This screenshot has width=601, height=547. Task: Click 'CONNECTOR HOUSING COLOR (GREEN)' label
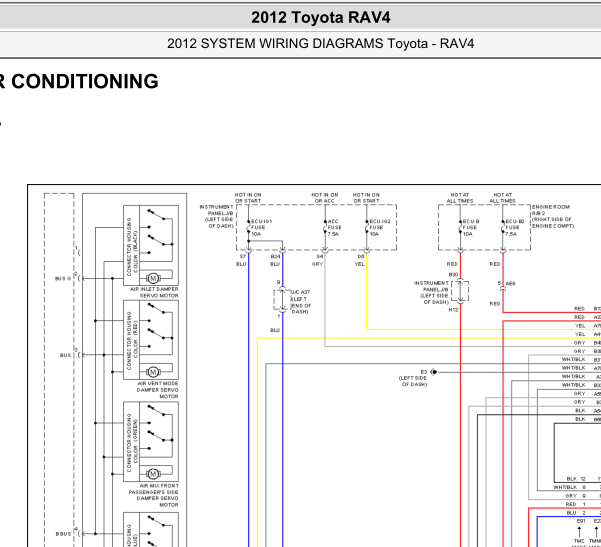coord(132,442)
